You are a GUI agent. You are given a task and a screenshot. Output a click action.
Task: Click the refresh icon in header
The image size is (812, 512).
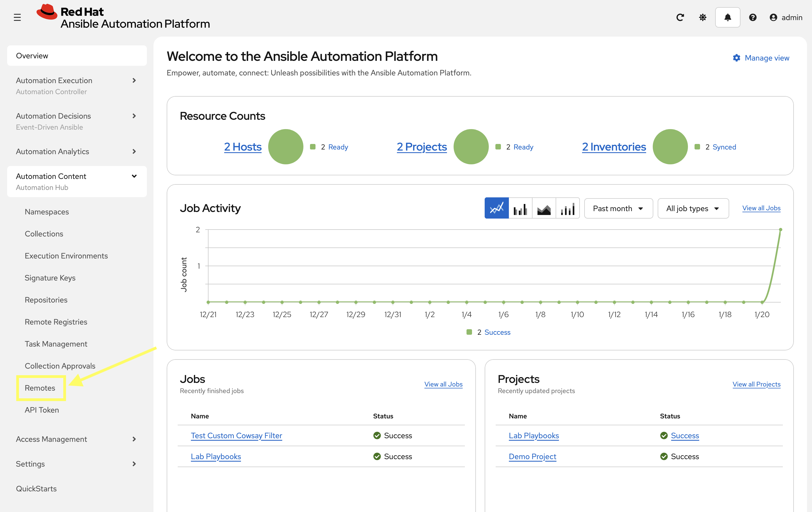[680, 17]
